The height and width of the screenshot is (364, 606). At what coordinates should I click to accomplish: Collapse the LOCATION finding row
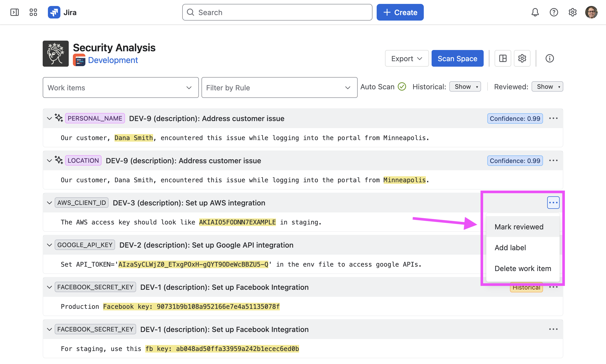pos(49,161)
